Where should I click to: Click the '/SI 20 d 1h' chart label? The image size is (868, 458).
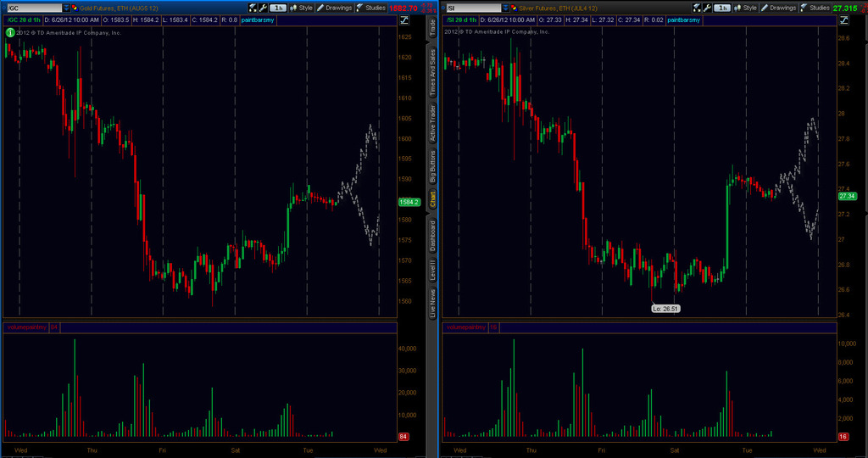463,20
